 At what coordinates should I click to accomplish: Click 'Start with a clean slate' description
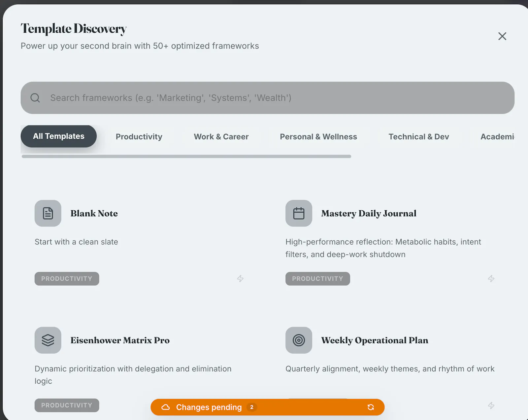click(x=76, y=242)
